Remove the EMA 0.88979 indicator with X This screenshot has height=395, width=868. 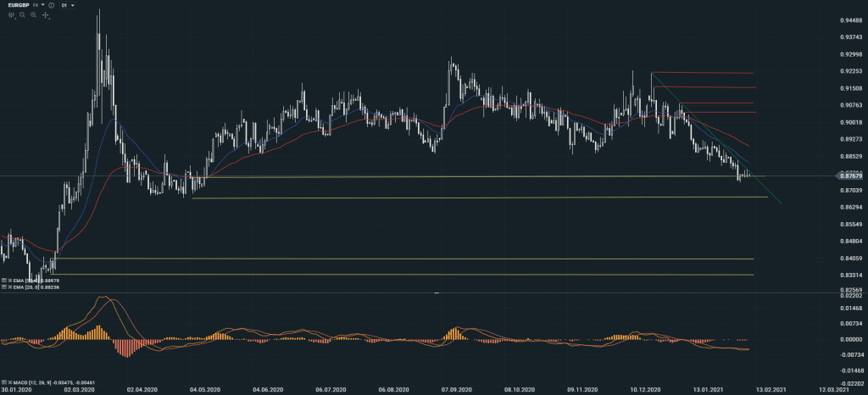10,281
